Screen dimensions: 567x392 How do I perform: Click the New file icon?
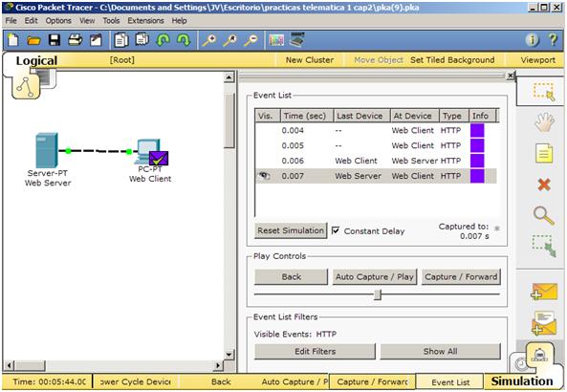13,40
